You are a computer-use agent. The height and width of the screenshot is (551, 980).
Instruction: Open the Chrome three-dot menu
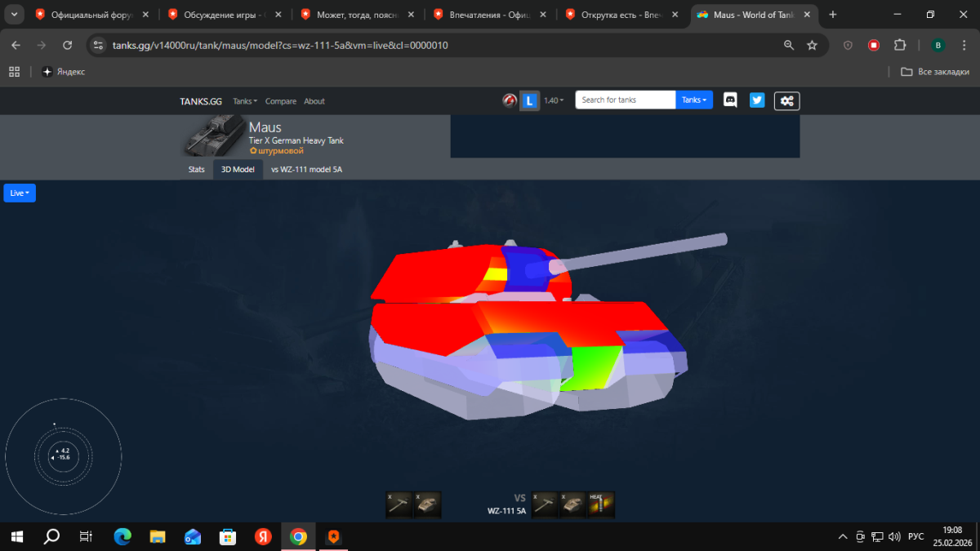coord(964,45)
